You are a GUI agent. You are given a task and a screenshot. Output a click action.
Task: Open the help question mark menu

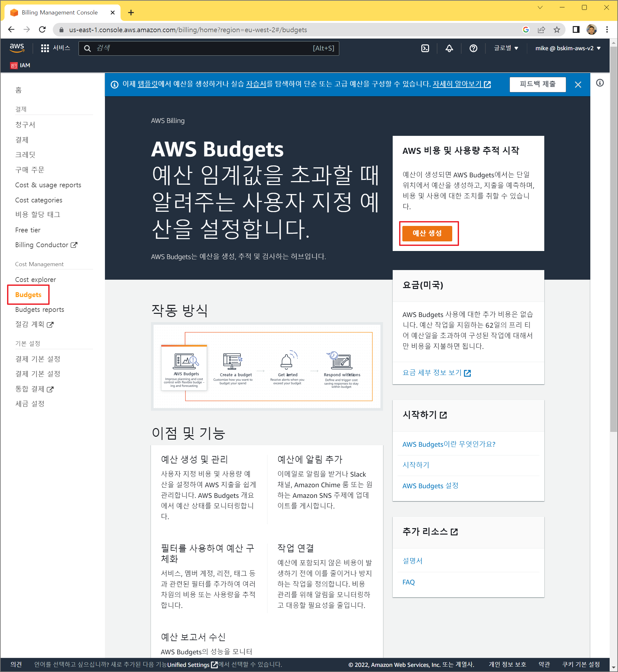[473, 48]
